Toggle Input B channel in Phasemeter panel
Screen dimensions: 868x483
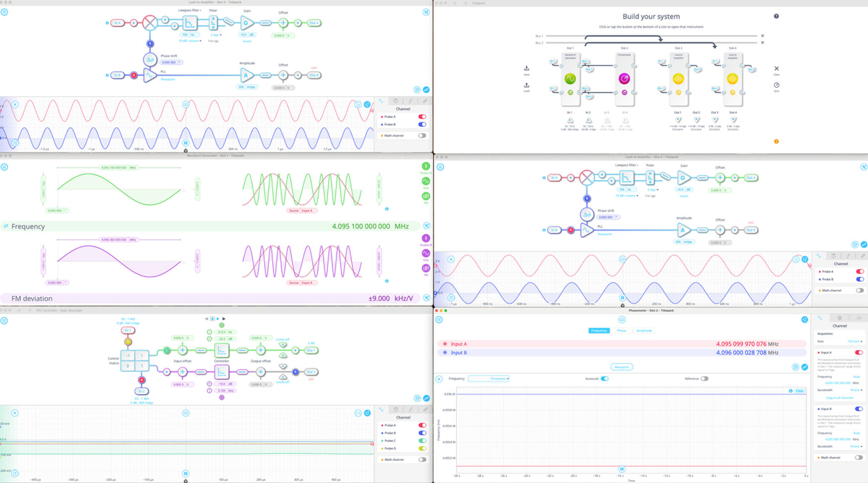point(859,409)
